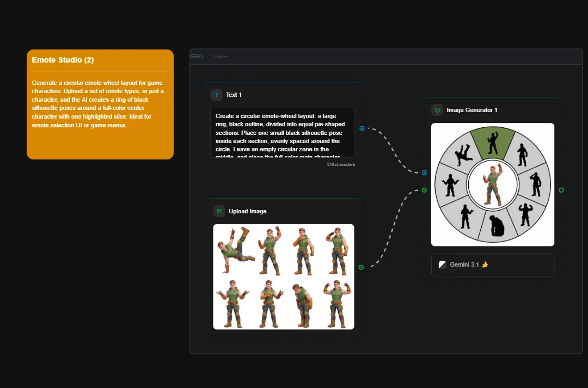This screenshot has height=388, width=588.
Task: Click the green layers icon on Image Generator 1
Action: [437, 109]
